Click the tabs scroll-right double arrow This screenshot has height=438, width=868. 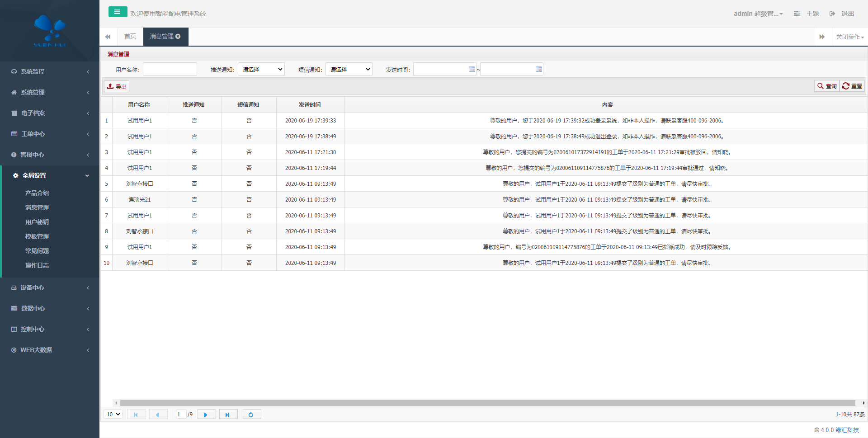pos(822,37)
